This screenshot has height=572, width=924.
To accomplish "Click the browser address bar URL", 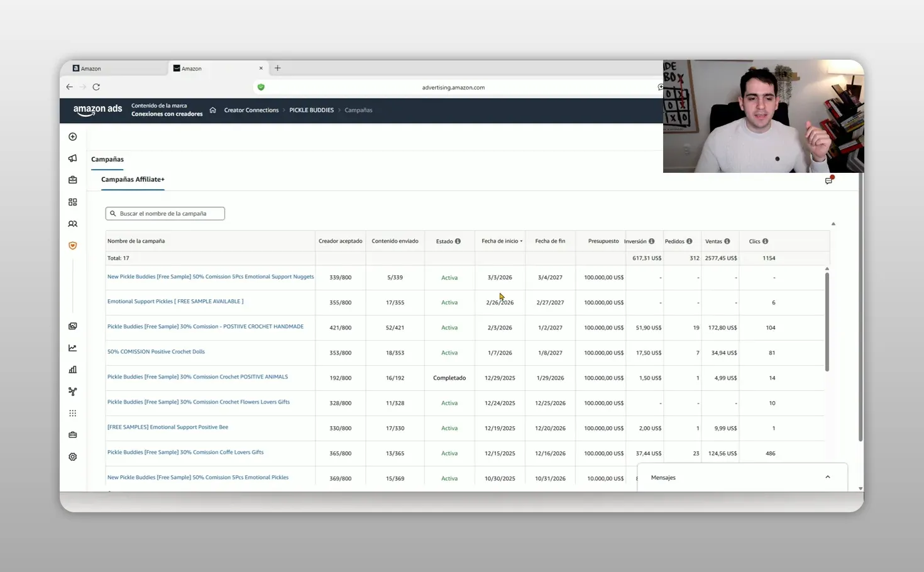I will (453, 87).
